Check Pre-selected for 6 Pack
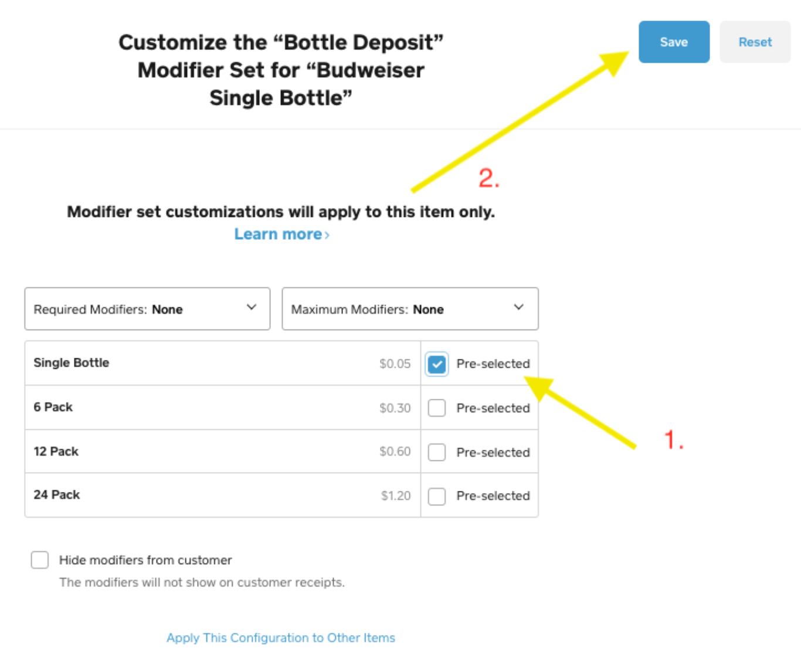This screenshot has height=672, width=801. [x=437, y=408]
